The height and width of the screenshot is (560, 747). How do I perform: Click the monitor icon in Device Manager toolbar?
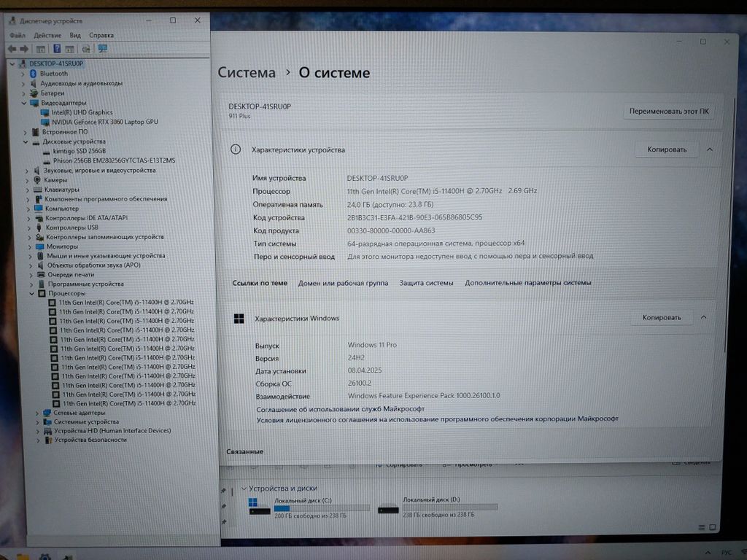point(103,49)
